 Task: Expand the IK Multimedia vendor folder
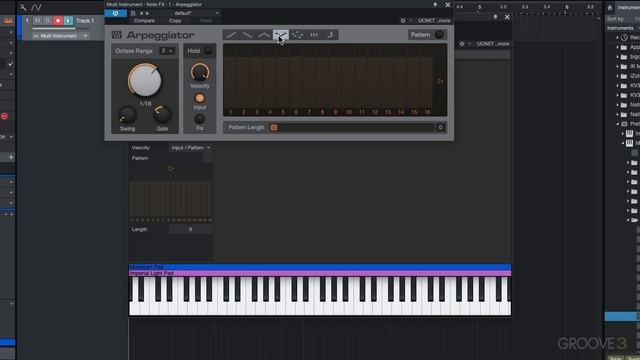(618, 67)
